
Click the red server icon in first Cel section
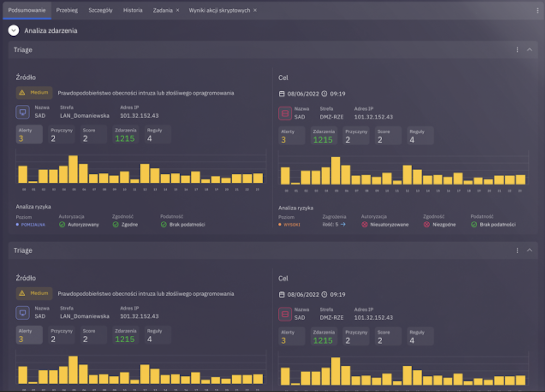click(x=285, y=113)
